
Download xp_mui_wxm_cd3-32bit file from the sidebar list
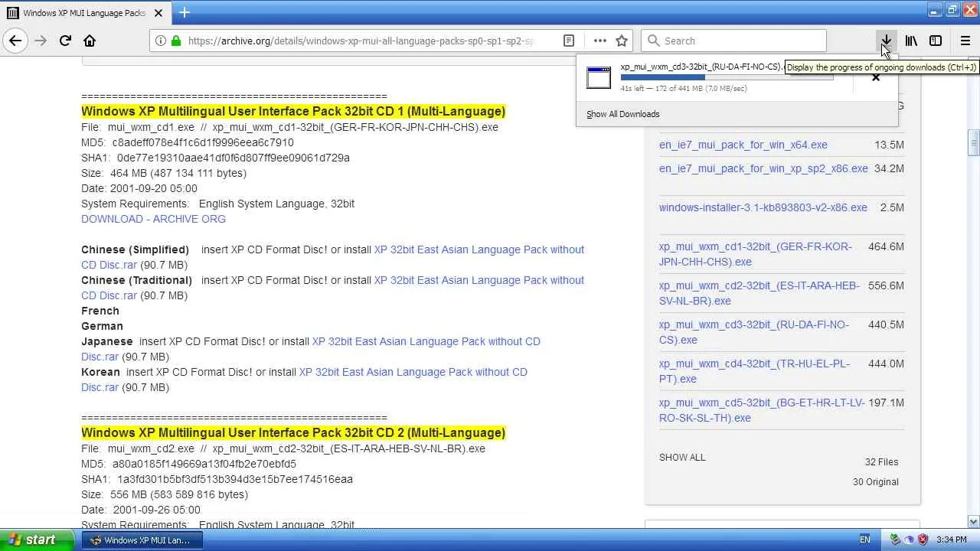coord(753,332)
